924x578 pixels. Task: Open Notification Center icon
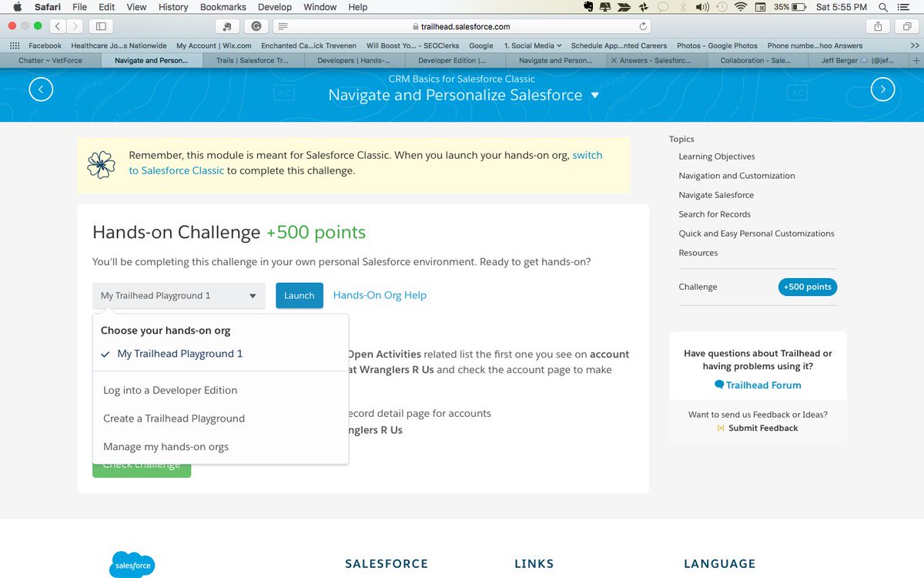coord(905,7)
